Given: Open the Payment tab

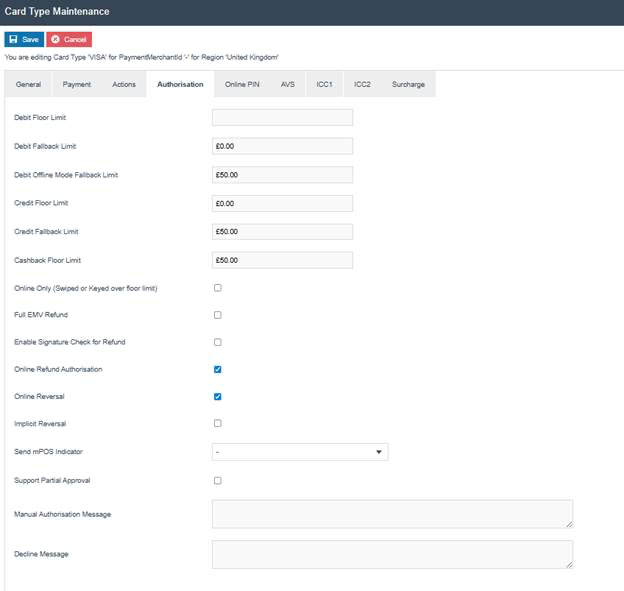Looking at the screenshot, I should (77, 84).
